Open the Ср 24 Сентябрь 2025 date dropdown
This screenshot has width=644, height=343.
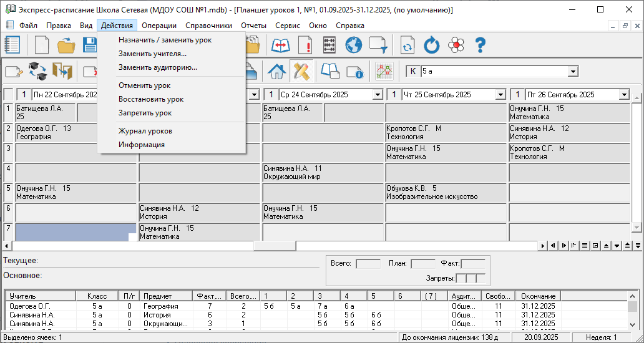pos(377,95)
